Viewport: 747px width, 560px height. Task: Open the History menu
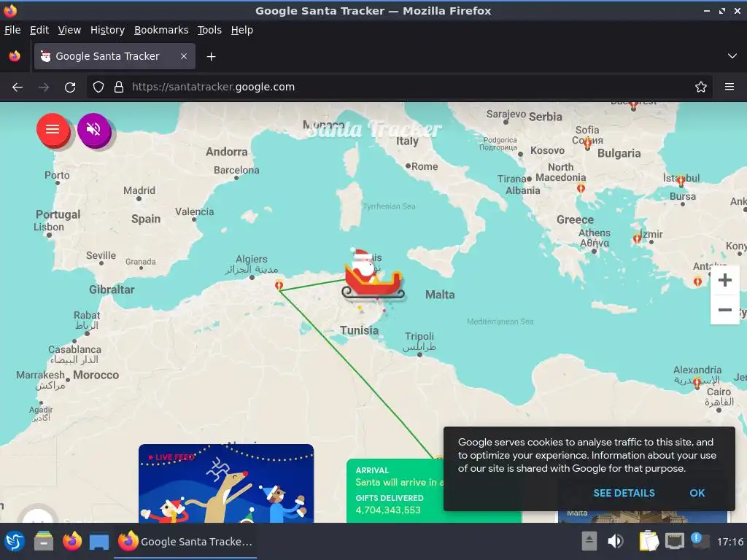(x=107, y=30)
